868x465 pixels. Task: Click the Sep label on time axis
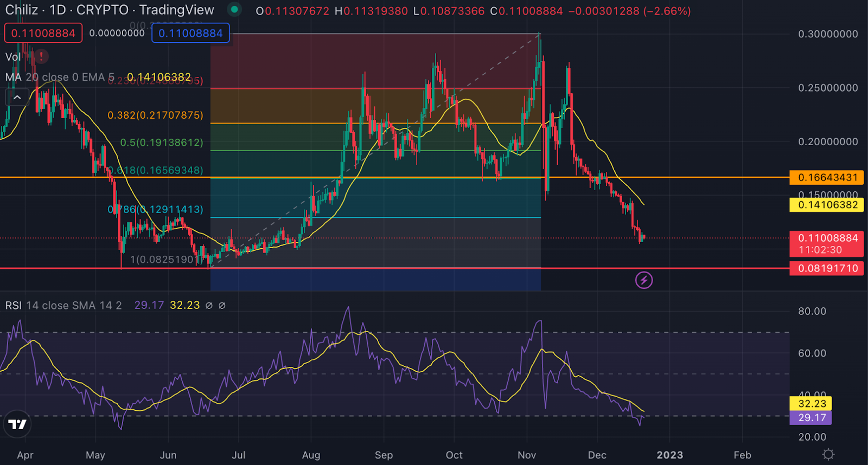pos(384,455)
